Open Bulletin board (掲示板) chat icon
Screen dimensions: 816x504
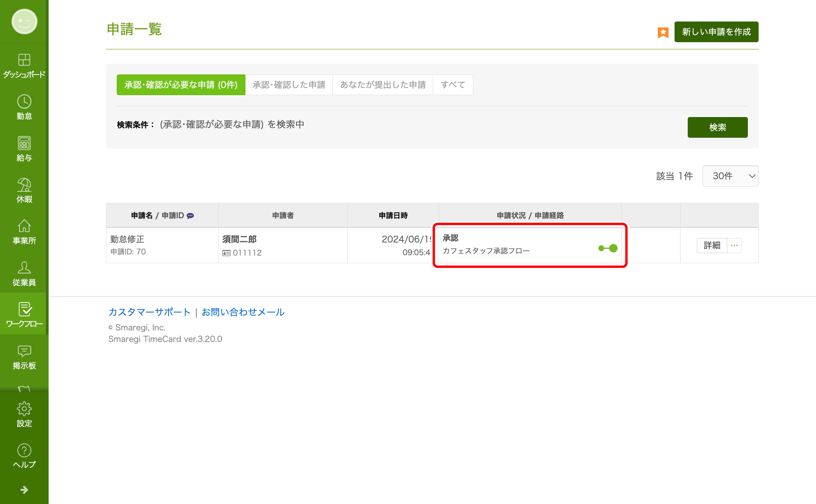pyautogui.click(x=24, y=351)
